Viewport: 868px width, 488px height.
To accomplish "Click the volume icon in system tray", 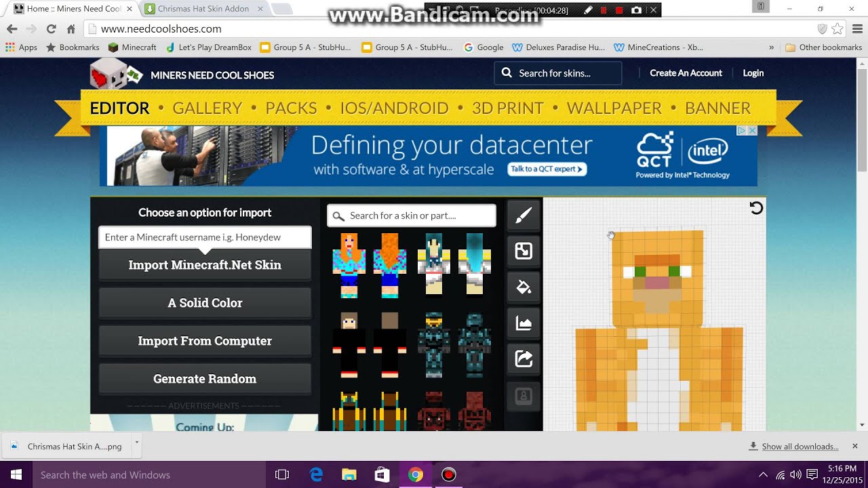I will coord(795,474).
